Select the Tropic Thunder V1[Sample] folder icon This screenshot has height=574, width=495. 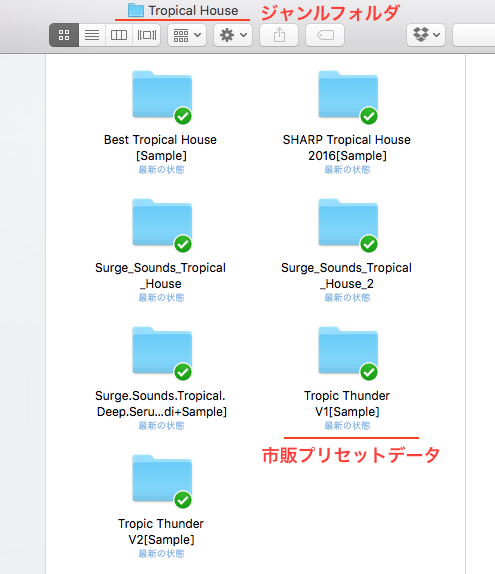(x=348, y=351)
